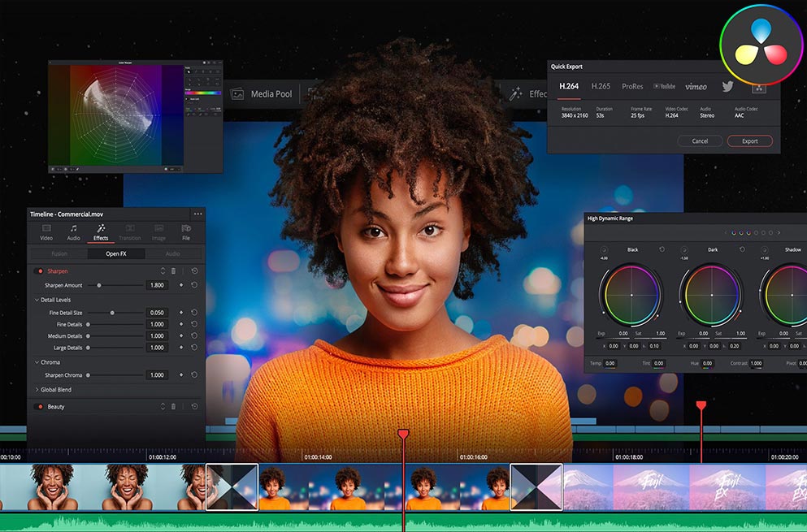Click the Contrast value field

(x=757, y=364)
